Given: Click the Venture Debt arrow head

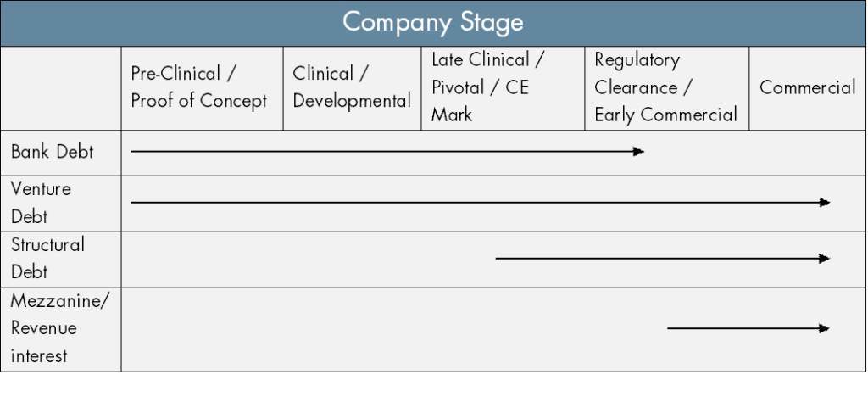Looking at the screenshot, I should pos(825,203).
